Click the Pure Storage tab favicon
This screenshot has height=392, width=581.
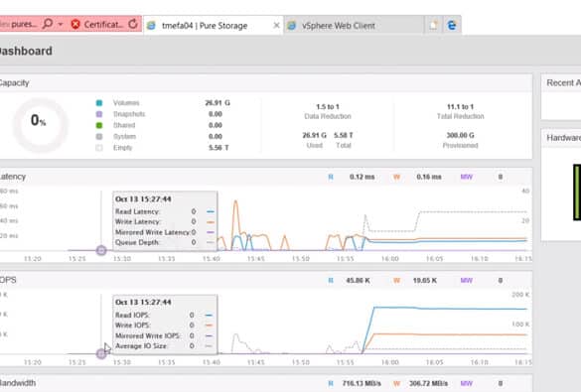point(151,26)
